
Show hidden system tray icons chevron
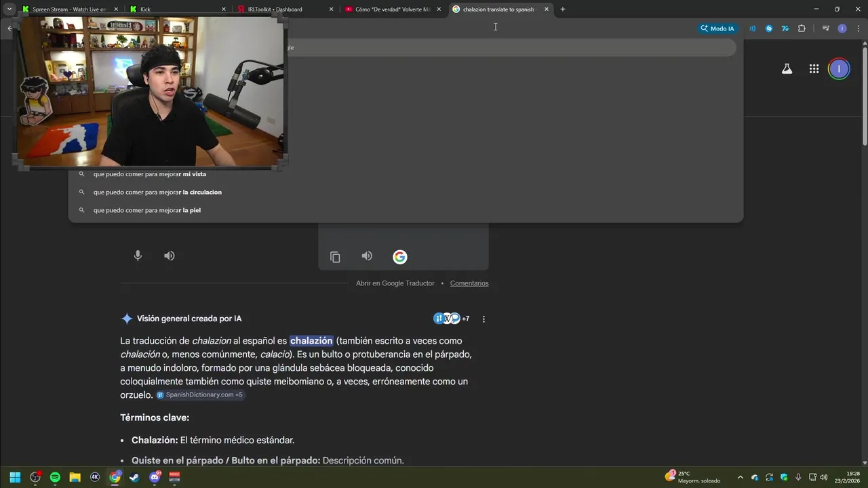740,477
